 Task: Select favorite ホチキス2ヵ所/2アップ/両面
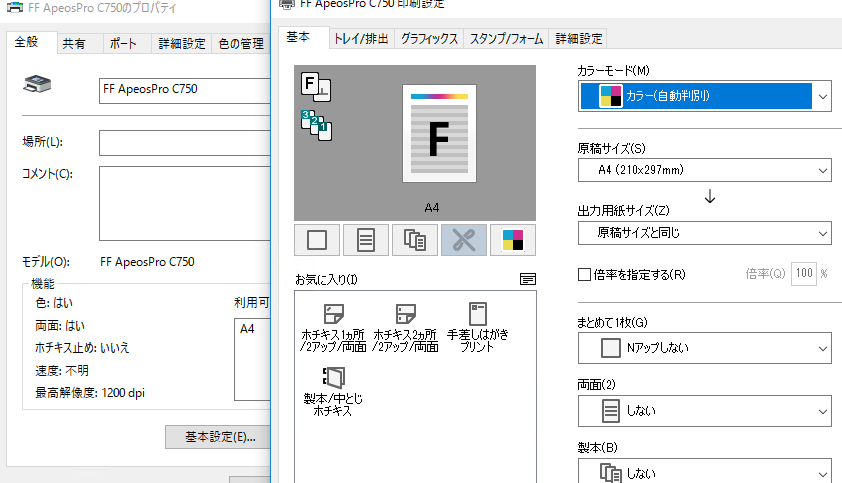405,328
